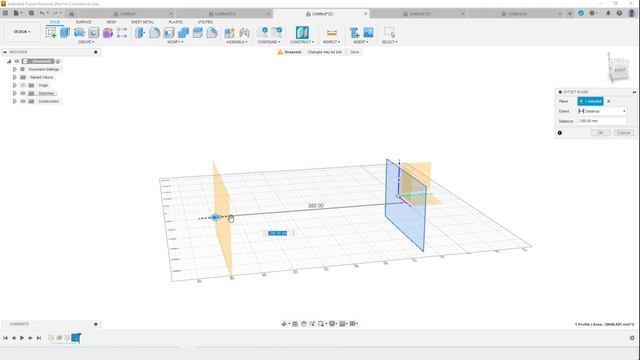Viewport: 640px width, 360px height.
Task: Select the Joint tool
Action: click(x=244, y=33)
